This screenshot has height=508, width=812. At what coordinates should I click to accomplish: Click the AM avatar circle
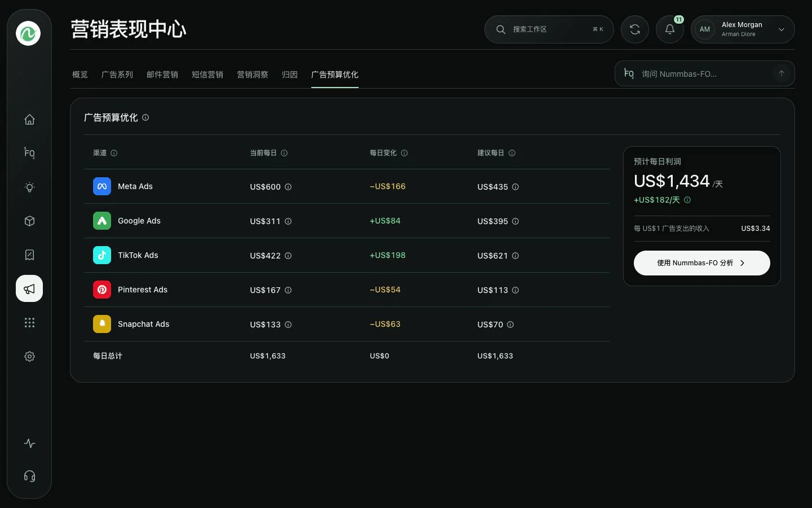[705, 29]
